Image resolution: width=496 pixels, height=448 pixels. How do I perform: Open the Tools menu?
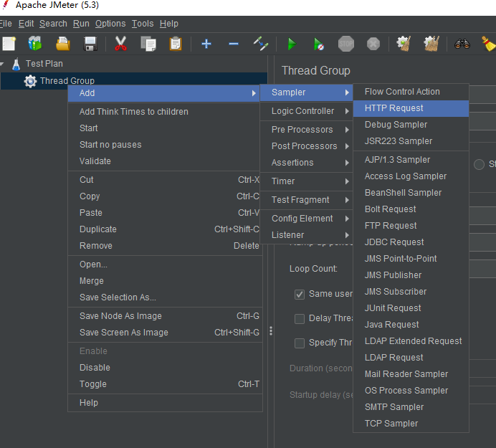coord(143,24)
